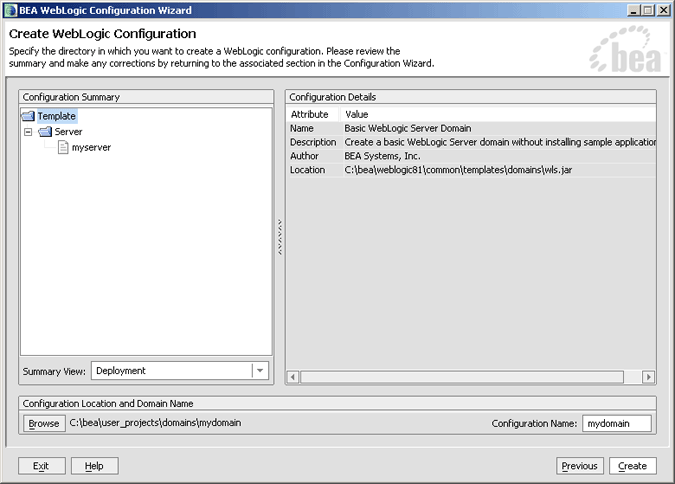Select the 'Basic WebLogic Server Domain' value cell
The height and width of the screenshot is (484, 675).
pyautogui.click(x=499, y=128)
